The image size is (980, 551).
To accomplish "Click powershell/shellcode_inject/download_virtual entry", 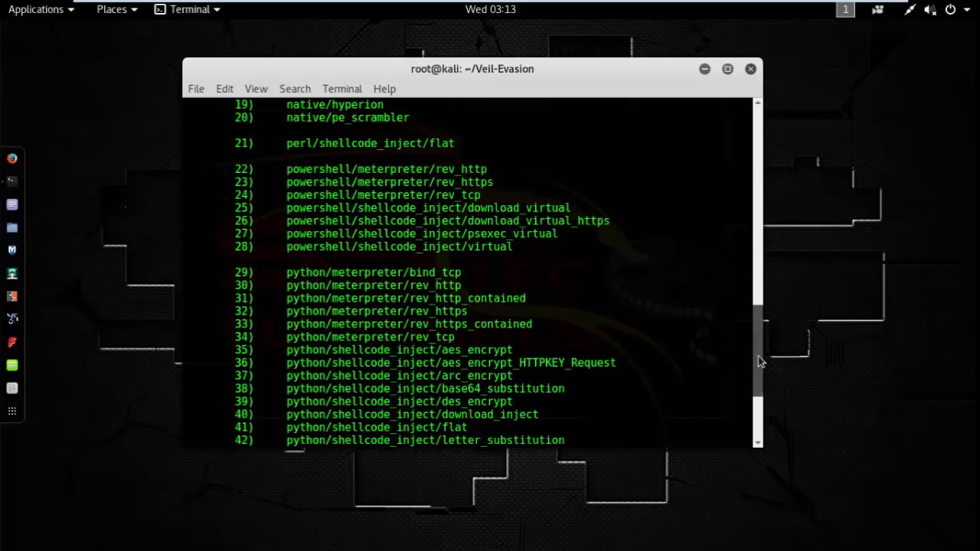I will pyautogui.click(x=428, y=208).
